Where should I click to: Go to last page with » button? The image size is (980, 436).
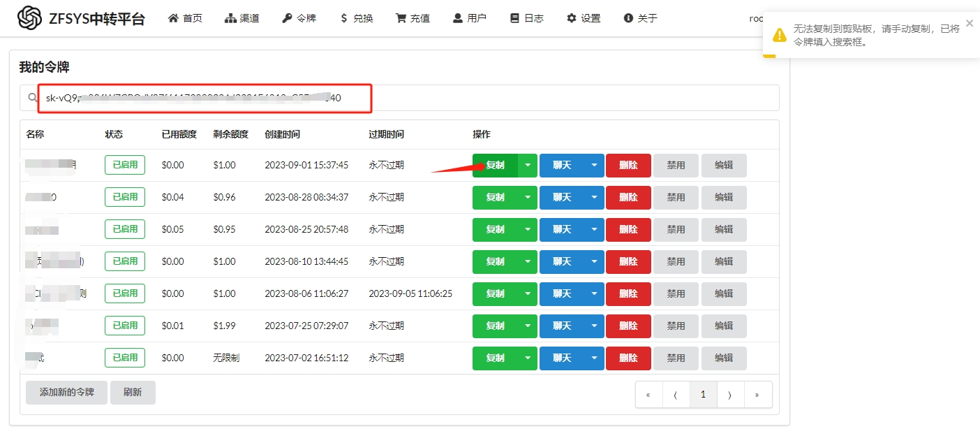click(757, 395)
